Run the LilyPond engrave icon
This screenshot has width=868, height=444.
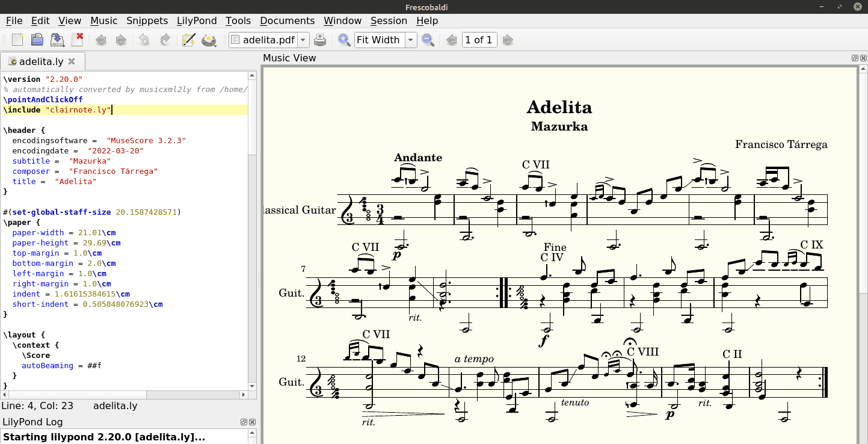click(x=209, y=40)
